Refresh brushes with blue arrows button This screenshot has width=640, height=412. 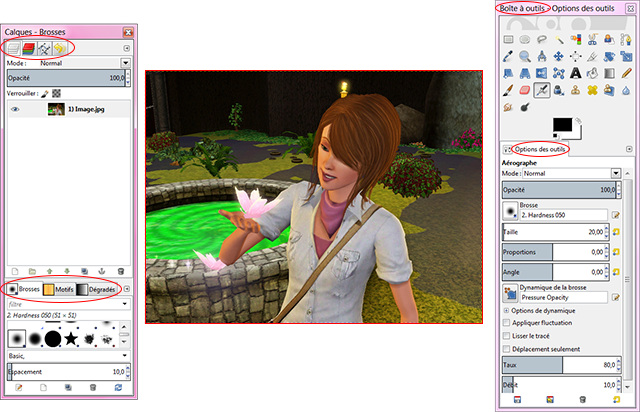[x=118, y=388]
